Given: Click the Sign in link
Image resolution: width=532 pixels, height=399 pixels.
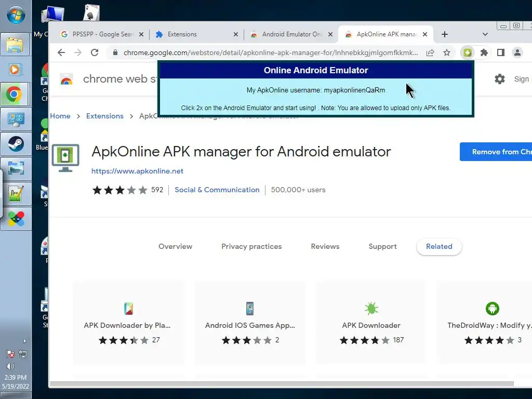Looking at the screenshot, I should [523, 79].
